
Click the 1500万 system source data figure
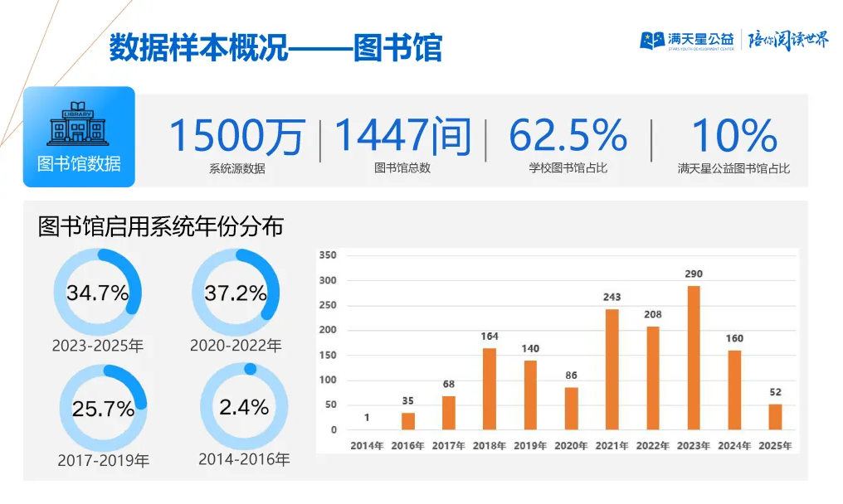point(237,136)
